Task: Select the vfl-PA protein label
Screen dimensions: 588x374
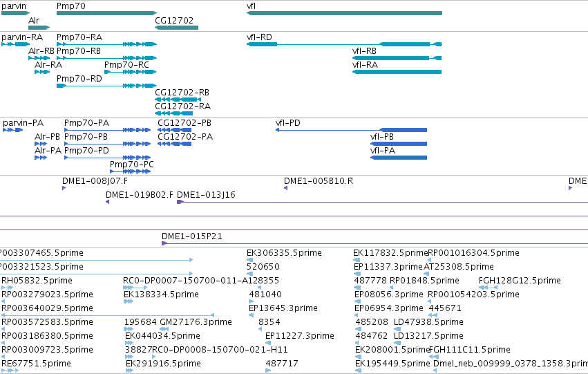Action: point(383,151)
